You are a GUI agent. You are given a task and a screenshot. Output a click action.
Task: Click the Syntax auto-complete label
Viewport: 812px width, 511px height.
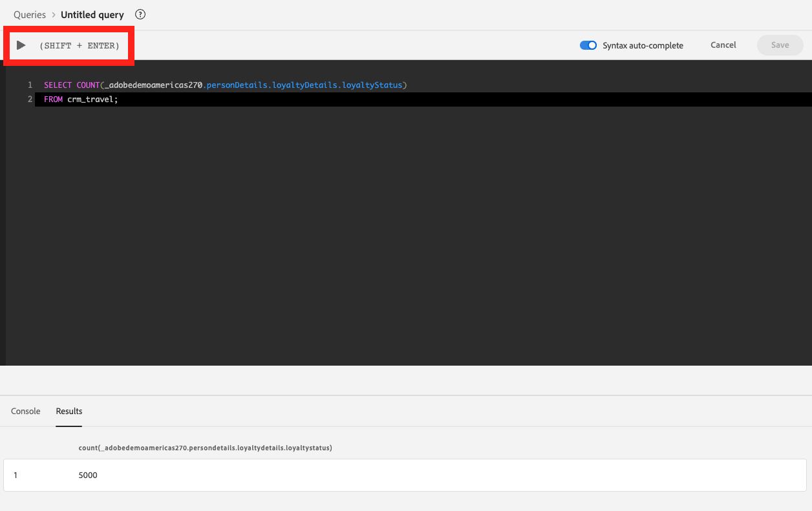pyautogui.click(x=643, y=45)
